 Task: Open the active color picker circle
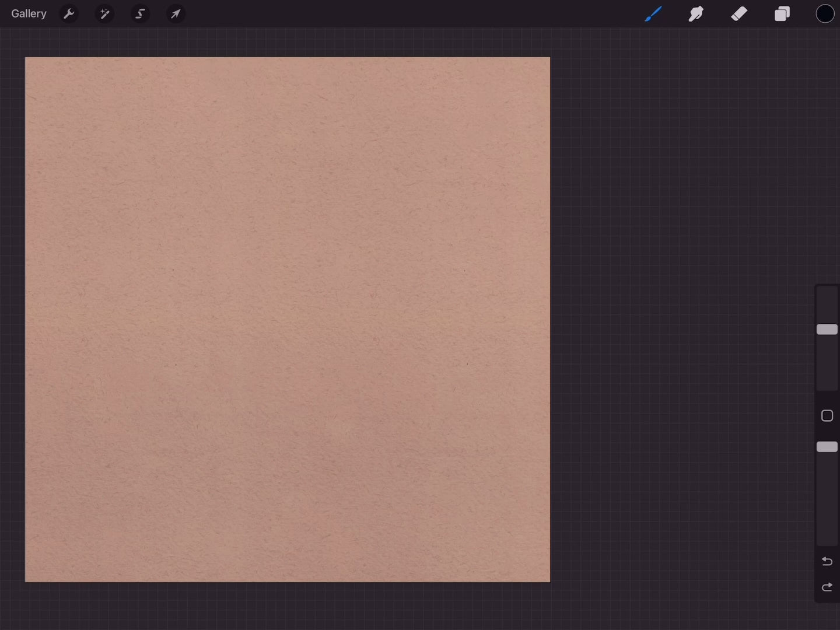tap(825, 13)
